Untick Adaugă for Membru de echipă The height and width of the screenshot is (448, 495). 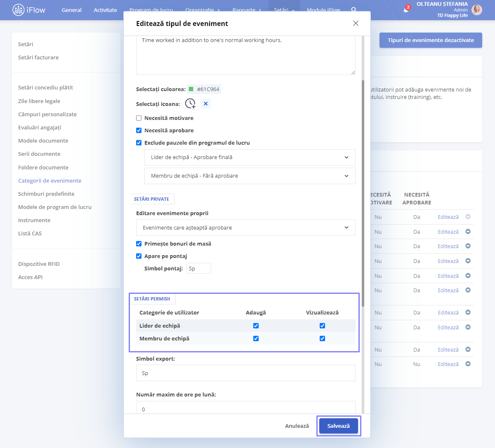[256, 339]
